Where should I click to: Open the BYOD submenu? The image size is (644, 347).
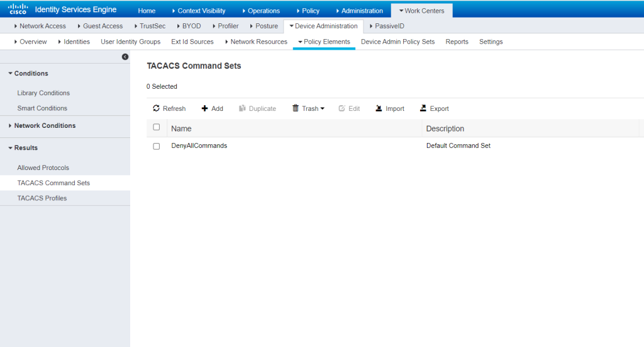click(x=189, y=26)
